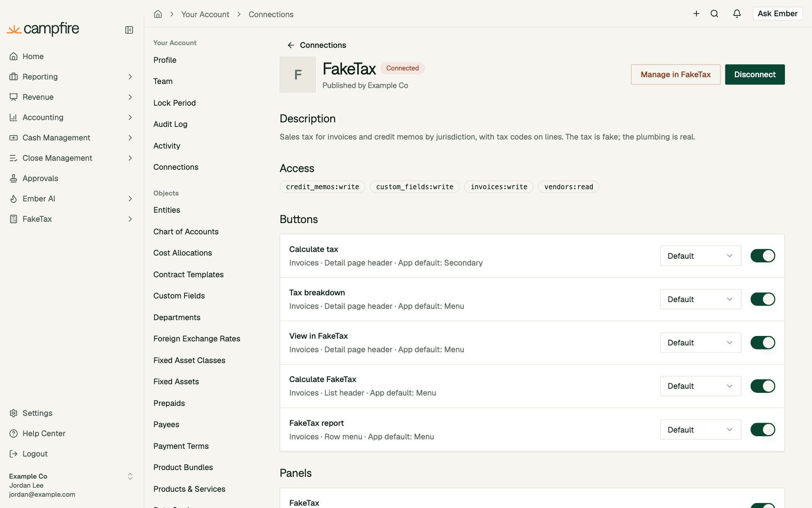Click Your Account breadcrumb link
This screenshot has height=508, width=812.
pos(205,14)
